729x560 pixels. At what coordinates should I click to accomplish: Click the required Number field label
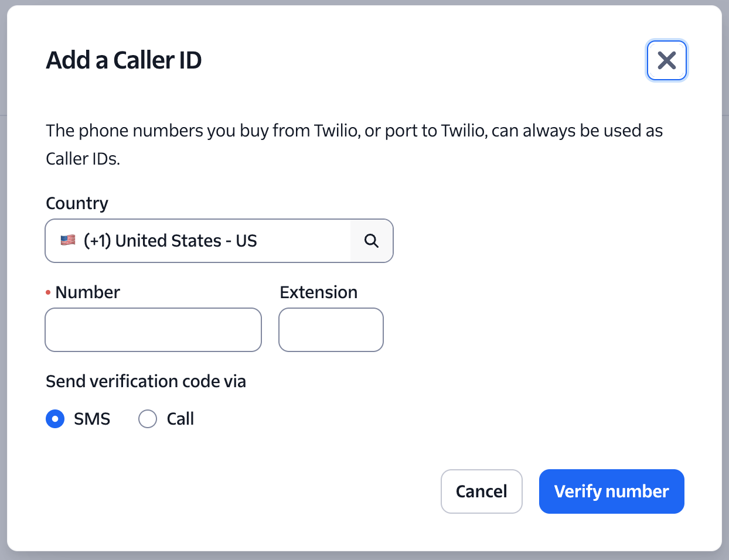tap(87, 292)
